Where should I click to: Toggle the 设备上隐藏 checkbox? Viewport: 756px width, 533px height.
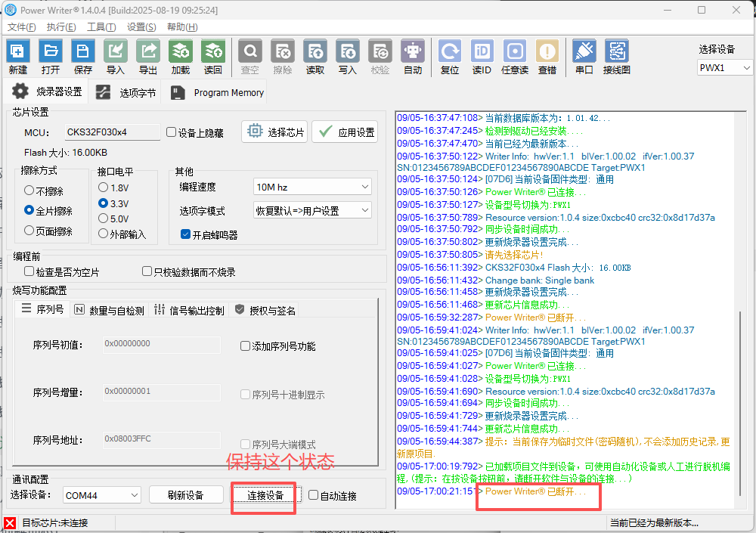pos(171,132)
